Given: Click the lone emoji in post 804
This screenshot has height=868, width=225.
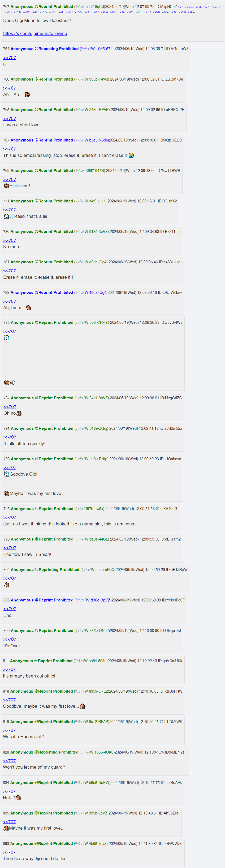Looking at the screenshot, I should 6,585.
